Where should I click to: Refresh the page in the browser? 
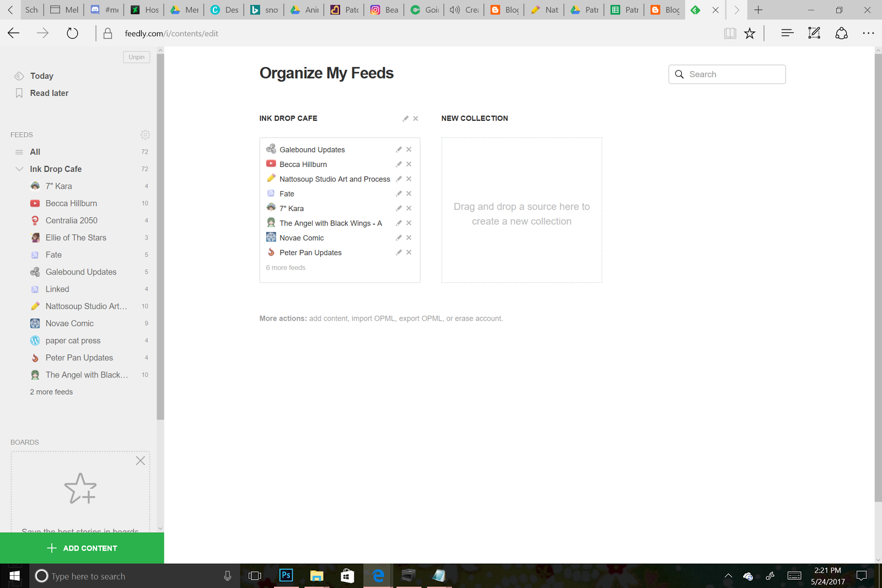click(x=72, y=34)
